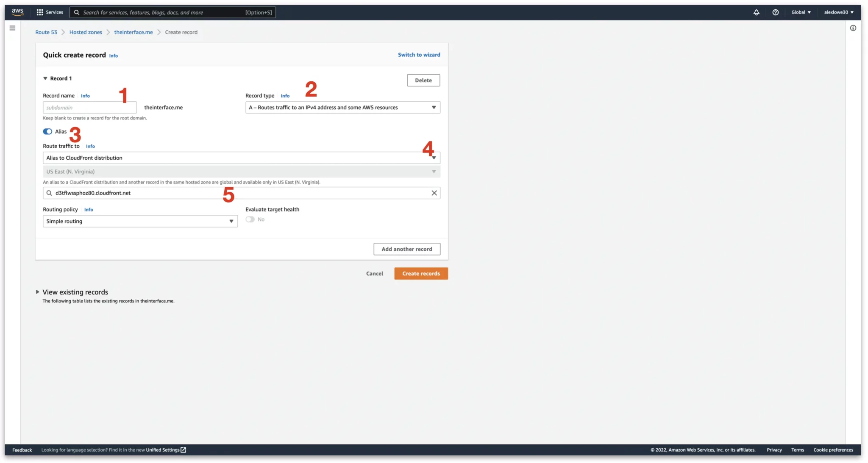Click the external link icon beside Unified Settings
The width and height of the screenshot is (868, 463).
[x=184, y=450]
